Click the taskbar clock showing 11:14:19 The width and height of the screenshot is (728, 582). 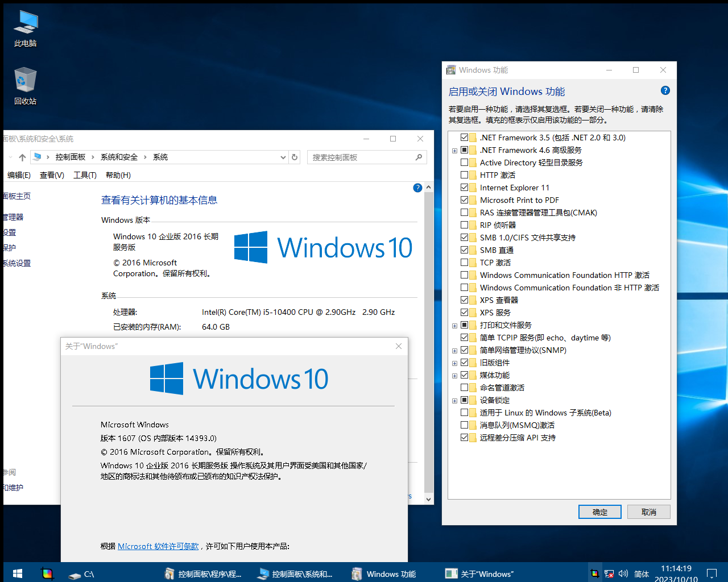point(676,573)
